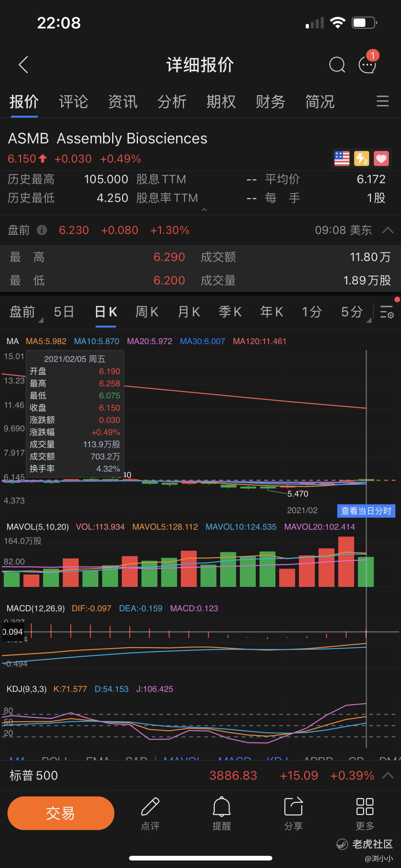401x868 pixels.
Task: Tap the MACD(12,26,9) indicator label
Action: pos(36,608)
